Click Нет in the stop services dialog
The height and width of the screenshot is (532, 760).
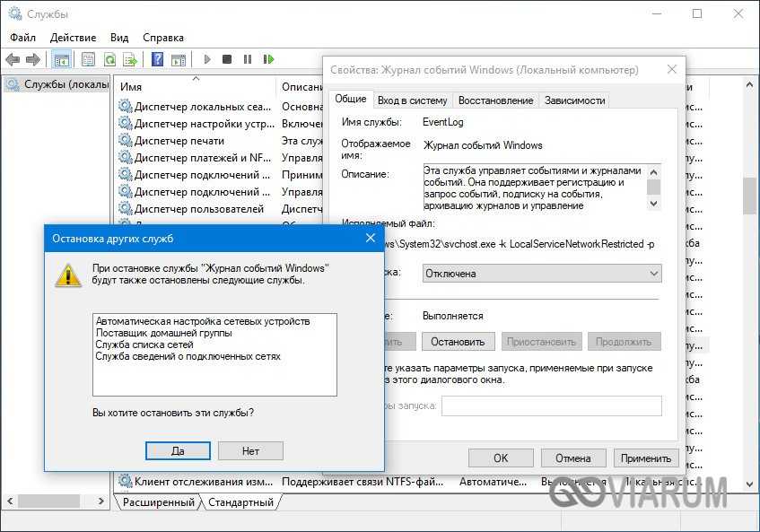(x=250, y=450)
